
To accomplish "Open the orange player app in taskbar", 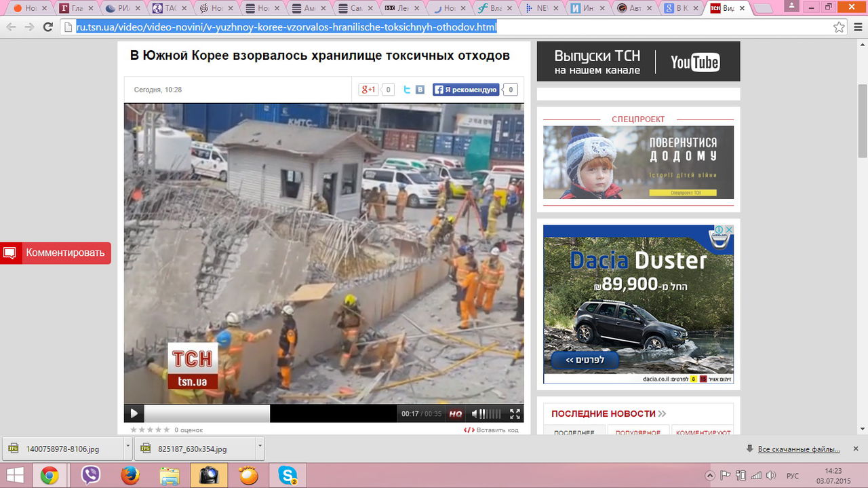I will pos(249,475).
